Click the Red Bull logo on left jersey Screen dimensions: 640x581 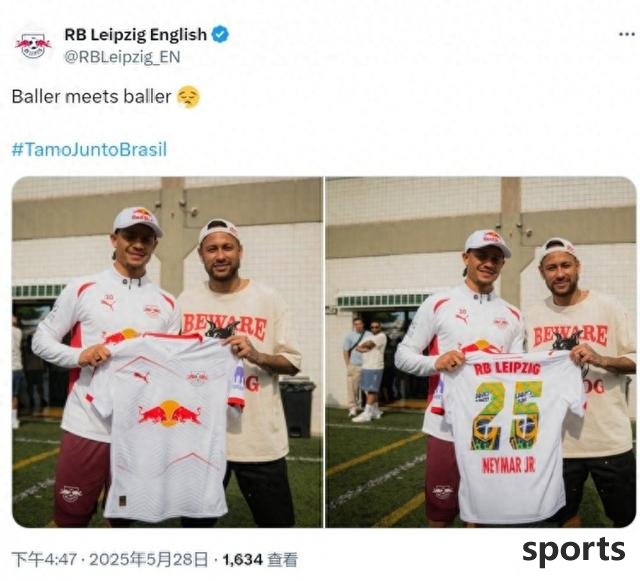[x=170, y=414]
